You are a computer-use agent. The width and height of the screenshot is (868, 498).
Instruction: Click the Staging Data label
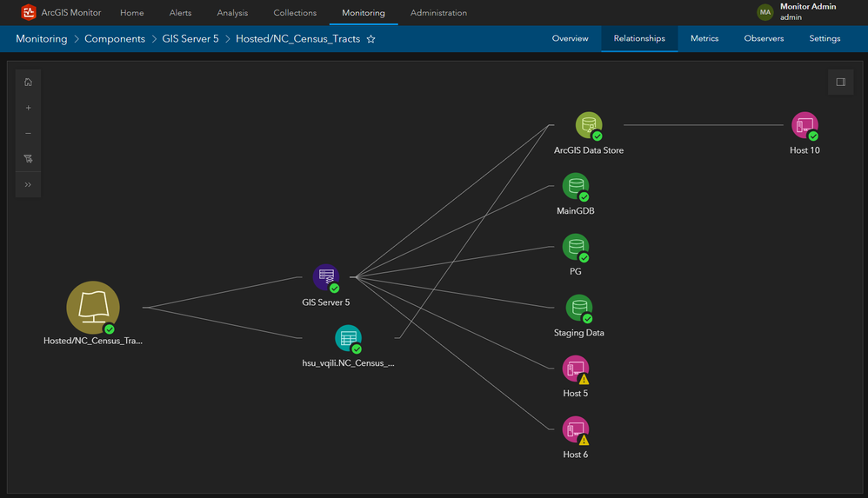(579, 333)
